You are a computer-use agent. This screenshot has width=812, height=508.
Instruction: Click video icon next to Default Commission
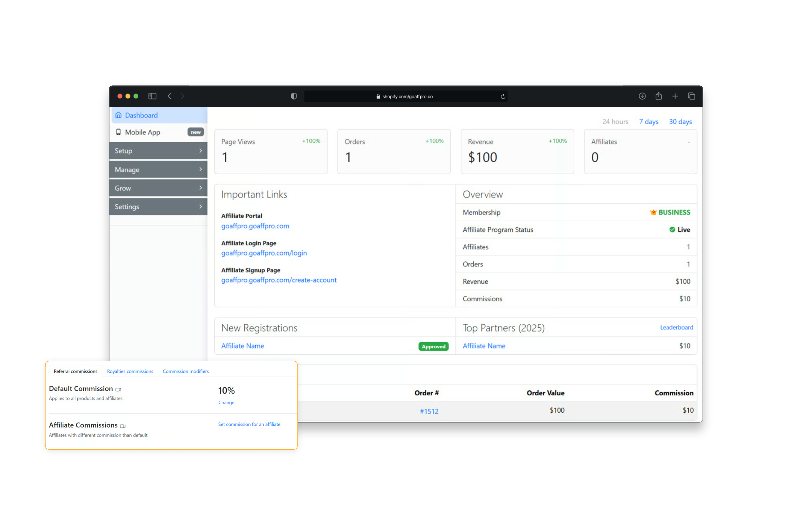pos(118,389)
